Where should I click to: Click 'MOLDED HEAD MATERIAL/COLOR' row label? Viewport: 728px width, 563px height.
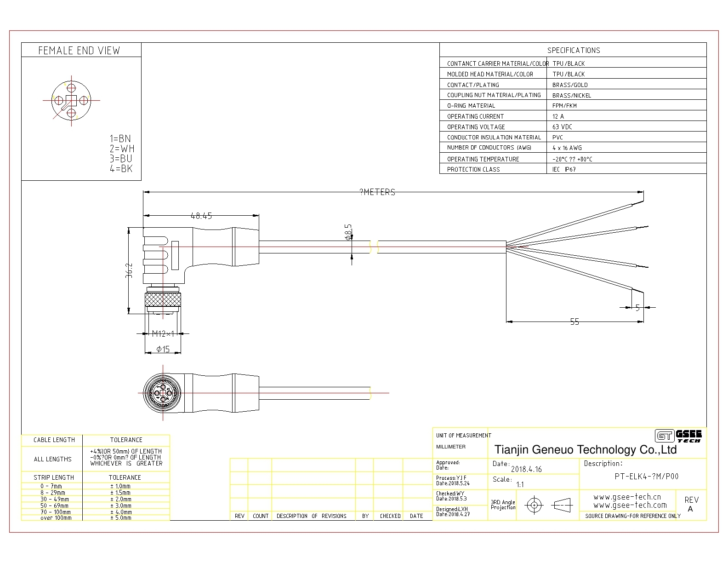click(x=490, y=74)
